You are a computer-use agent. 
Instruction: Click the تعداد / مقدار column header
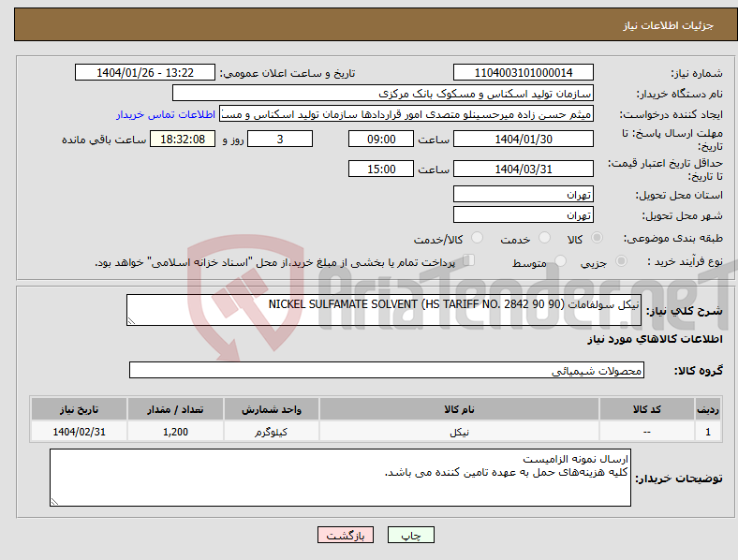pyautogui.click(x=175, y=409)
